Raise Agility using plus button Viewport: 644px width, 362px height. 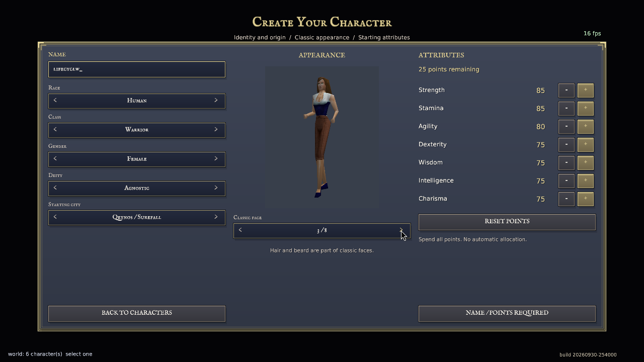coord(586,127)
